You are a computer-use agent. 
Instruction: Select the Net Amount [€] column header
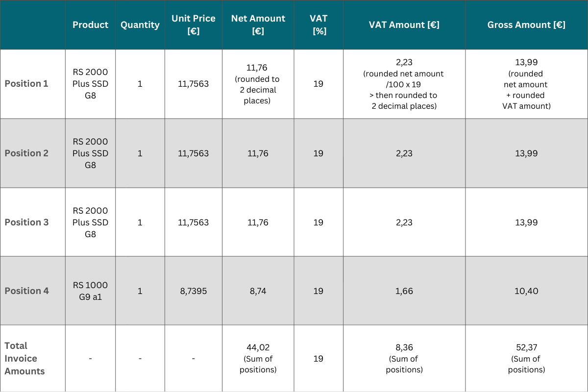point(258,24)
